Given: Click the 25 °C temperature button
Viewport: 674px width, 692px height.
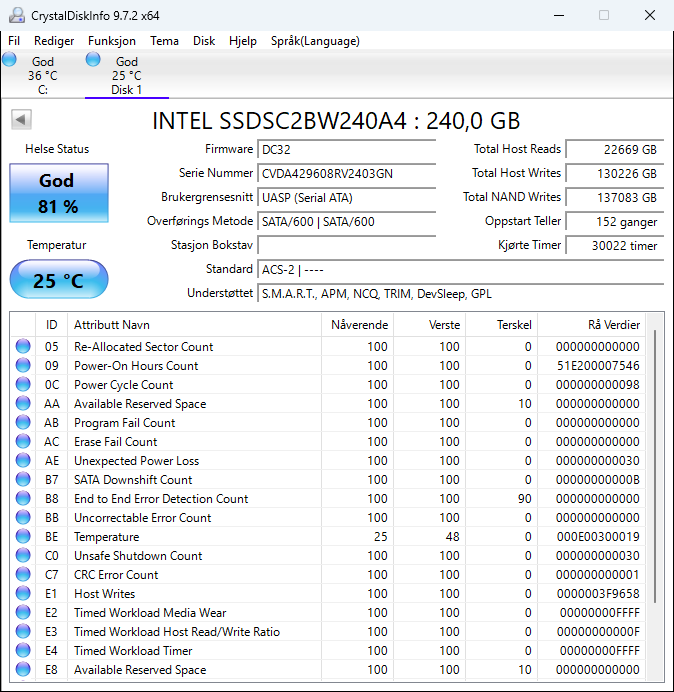Looking at the screenshot, I should (59, 279).
